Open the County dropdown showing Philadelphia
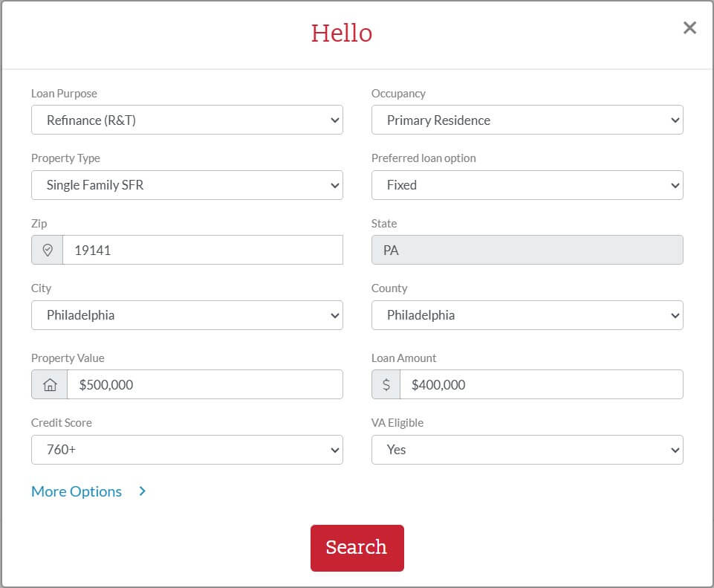 click(527, 315)
